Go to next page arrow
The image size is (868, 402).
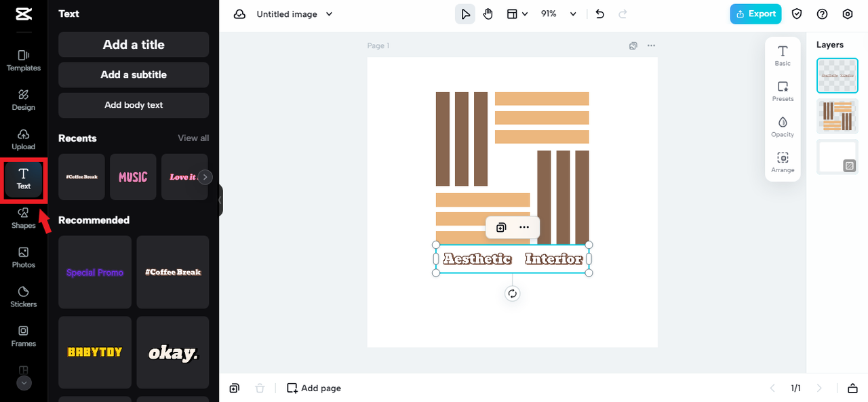[819, 388]
